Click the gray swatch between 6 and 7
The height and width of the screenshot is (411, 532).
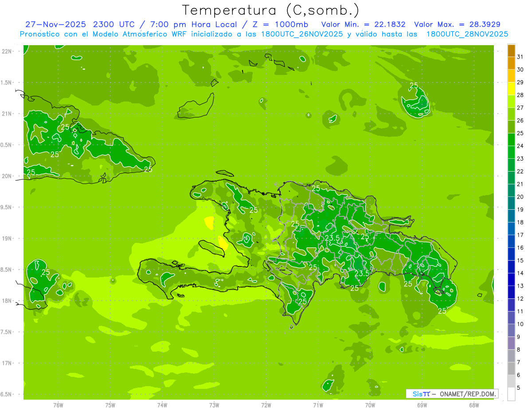point(511,368)
